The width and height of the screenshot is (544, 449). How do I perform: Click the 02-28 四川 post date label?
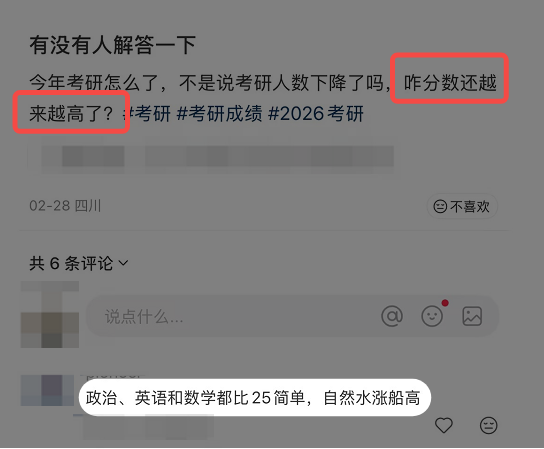[65, 206]
